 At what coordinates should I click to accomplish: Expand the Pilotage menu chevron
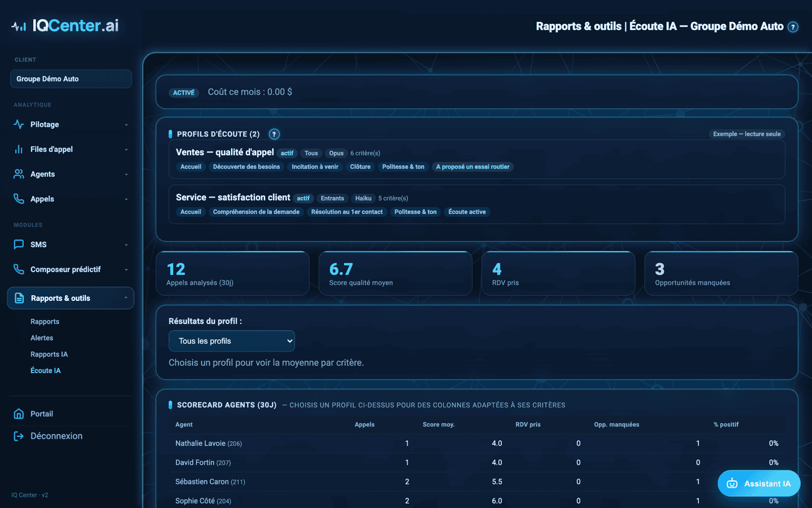[x=126, y=125]
